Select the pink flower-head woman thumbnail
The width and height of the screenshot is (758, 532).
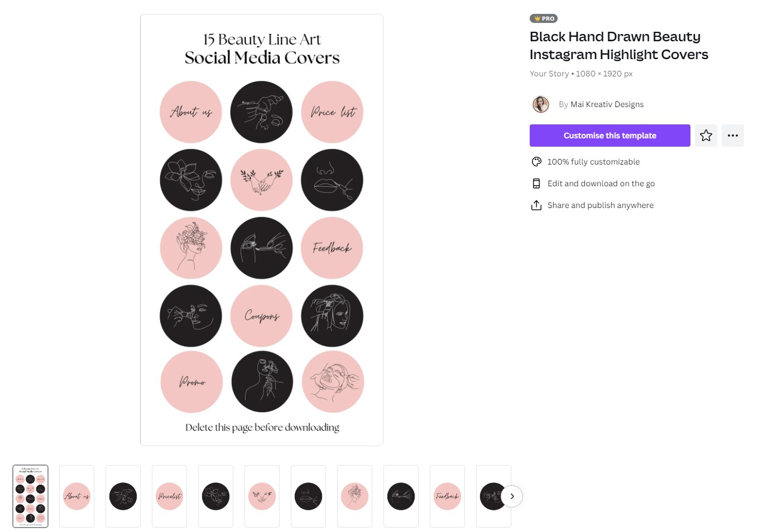pyautogui.click(x=355, y=496)
